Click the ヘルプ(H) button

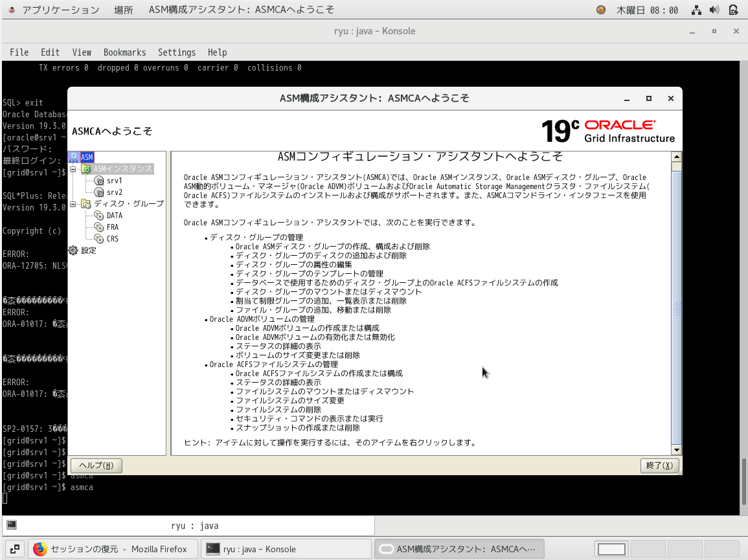[x=96, y=465]
